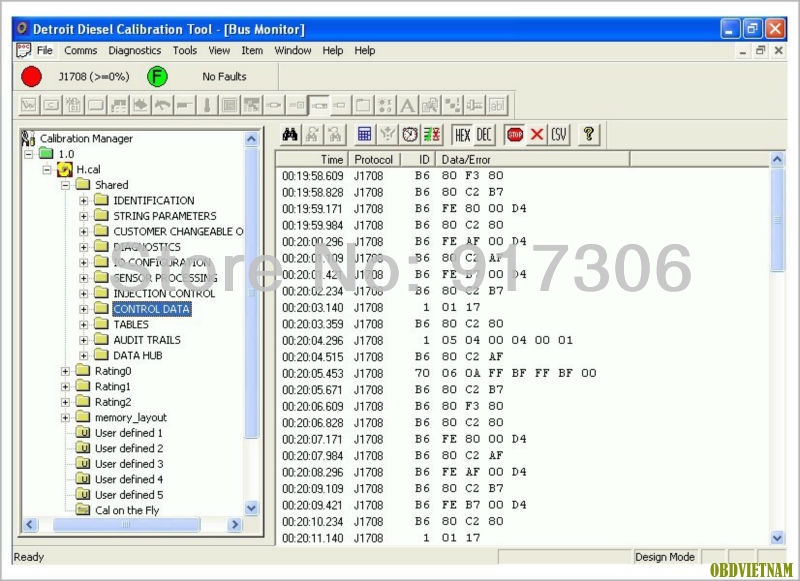Open help via question mark icon
The height and width of the screenshot is (581, 800).
click(589, 135)
